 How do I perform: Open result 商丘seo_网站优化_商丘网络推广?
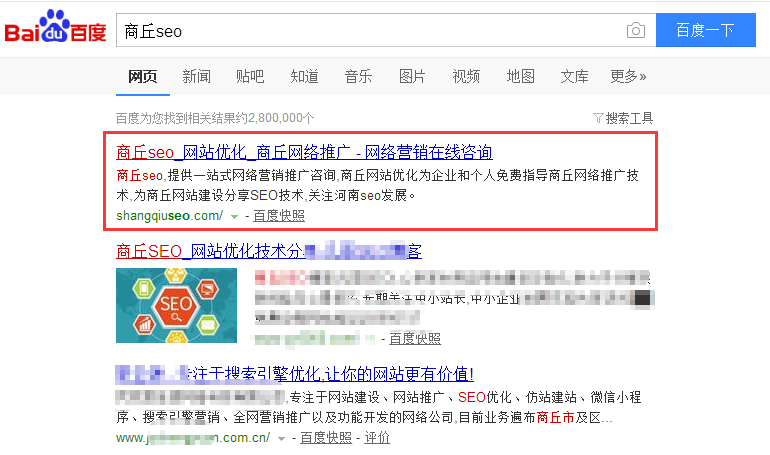click(304, 152)
